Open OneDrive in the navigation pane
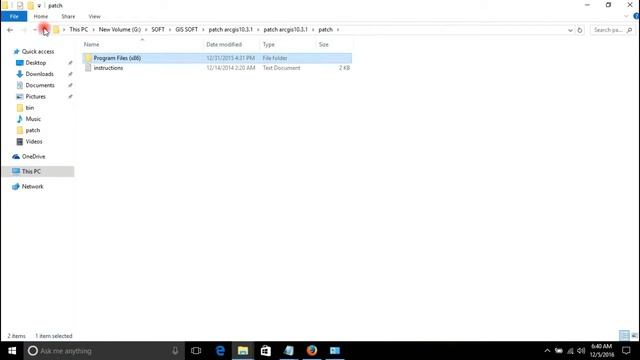Screen dimensions: 640x360 point(33,157)
